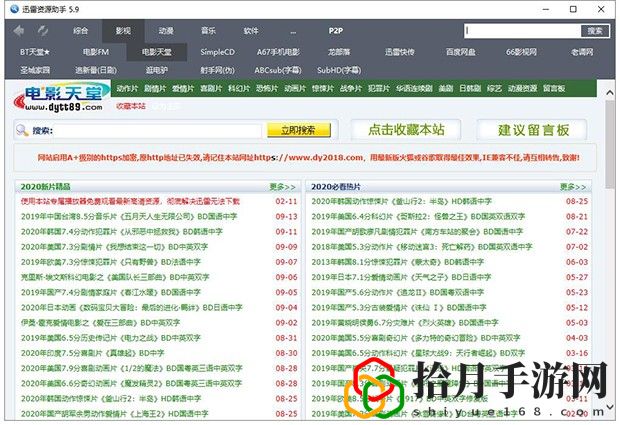Click the vertical scrollbar thumb
Viewport: 620px width, 425px height.
(x=610, y=144)
